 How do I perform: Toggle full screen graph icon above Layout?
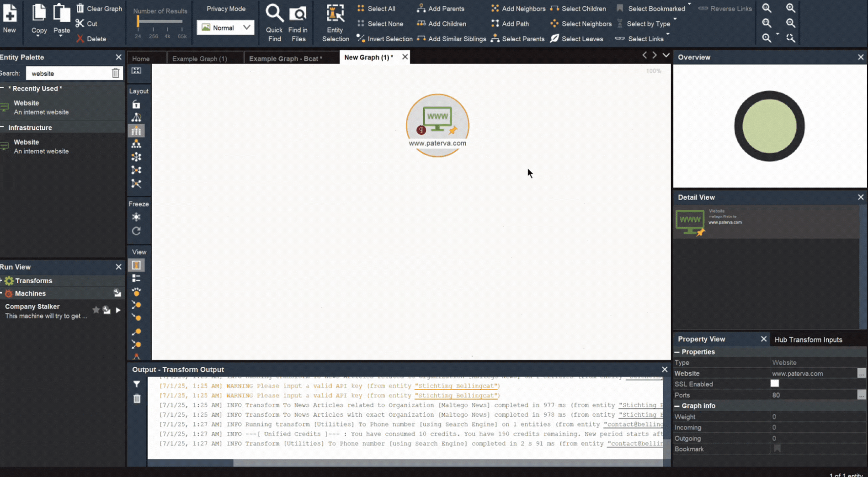(x=136, y=71)
